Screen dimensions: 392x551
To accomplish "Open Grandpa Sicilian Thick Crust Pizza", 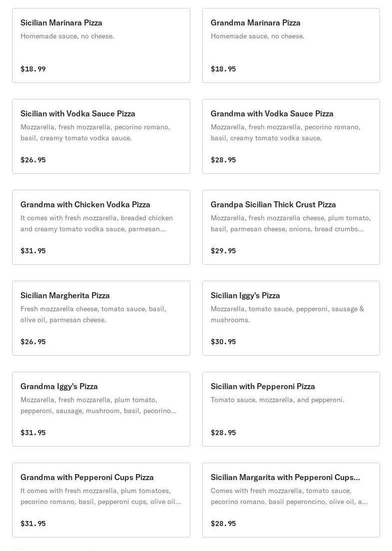I will [x=291, y=227].
